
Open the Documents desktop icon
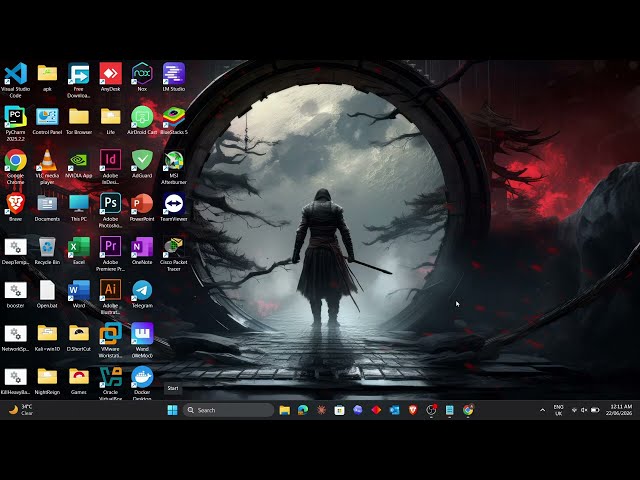point(47,207)
